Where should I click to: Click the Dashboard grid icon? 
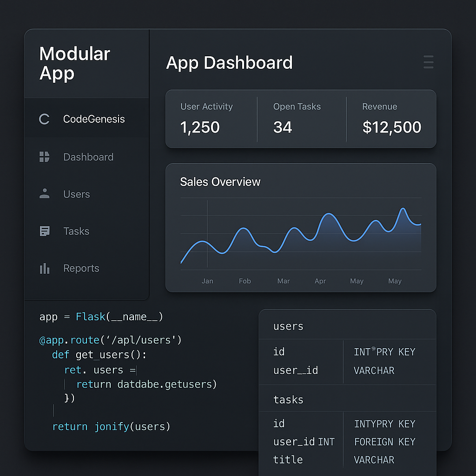point(44,157)
